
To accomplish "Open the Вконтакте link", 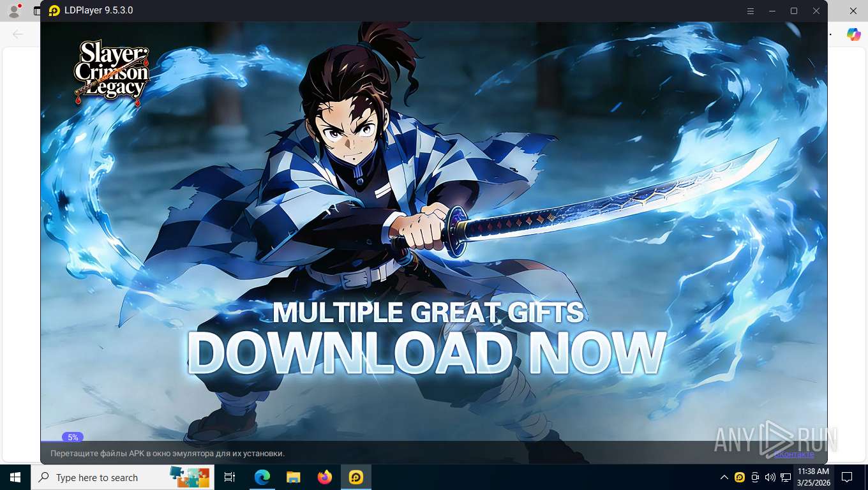I will 794,454.
